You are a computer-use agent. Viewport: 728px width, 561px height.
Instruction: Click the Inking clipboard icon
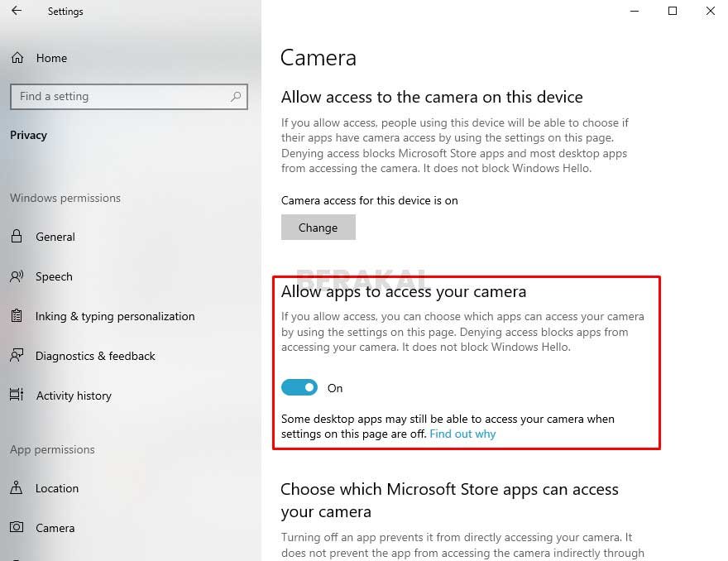[x=17, y=316]
